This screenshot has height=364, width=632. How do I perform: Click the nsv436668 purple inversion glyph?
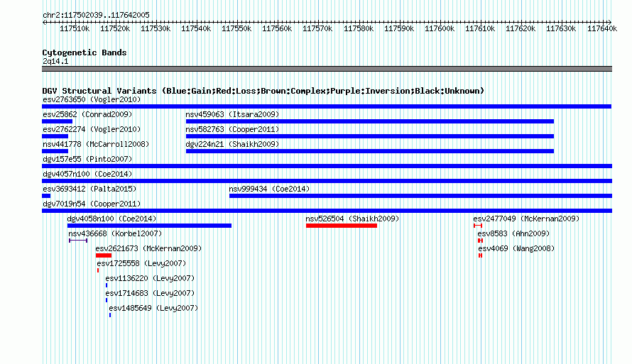78,241
